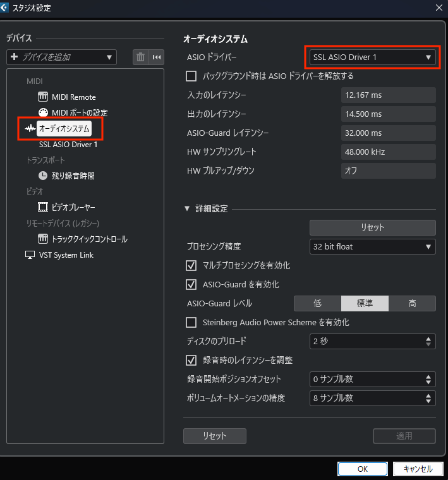The width and height of the screenshot is (448, 480).
Task: Open the Video Player device entry
Action: point(73,207)
